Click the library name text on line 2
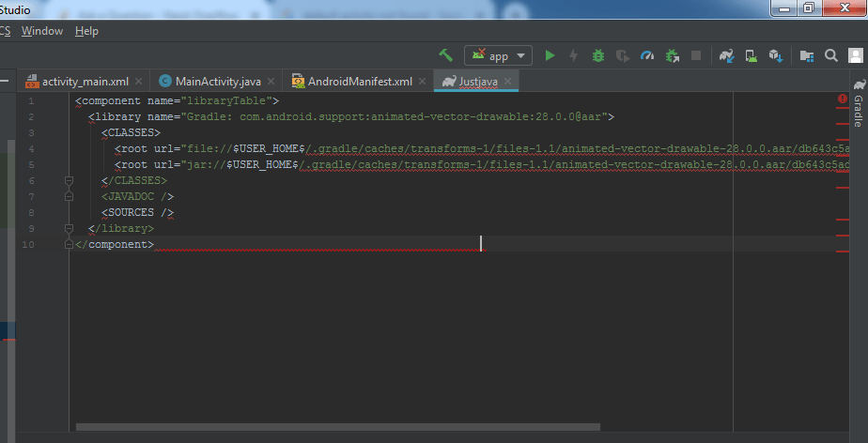 click(351, 117)
